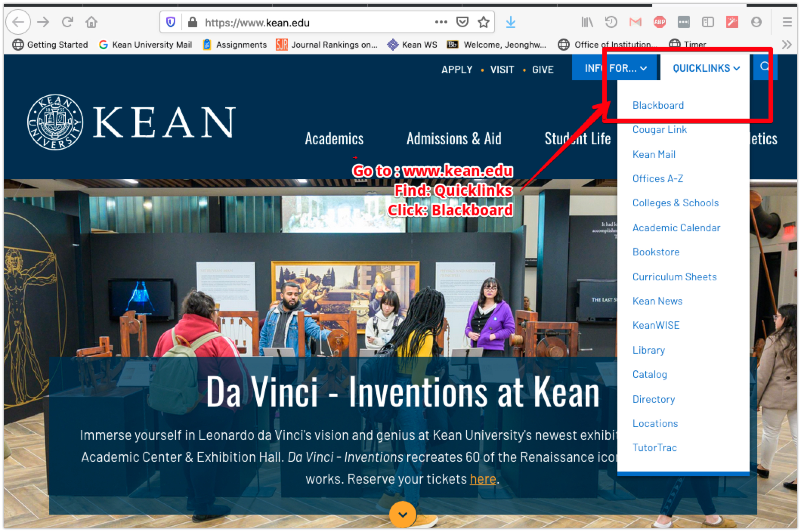Open the Kean University Mail bookmark
The height and width of the screenshot is (532, 801).
tap(146, 45)
